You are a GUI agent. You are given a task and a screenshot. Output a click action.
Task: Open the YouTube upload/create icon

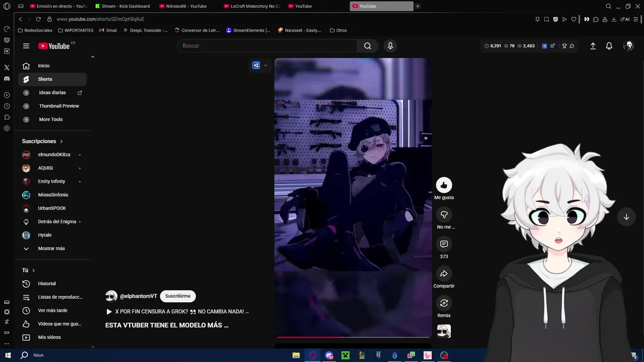click(593, 46)
